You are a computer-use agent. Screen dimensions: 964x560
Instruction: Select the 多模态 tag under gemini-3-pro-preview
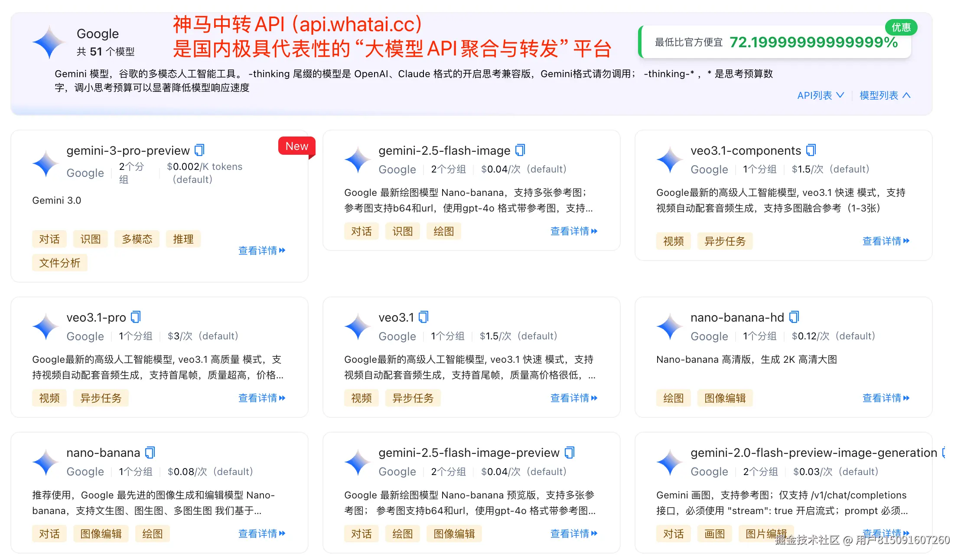pos(137,238)
